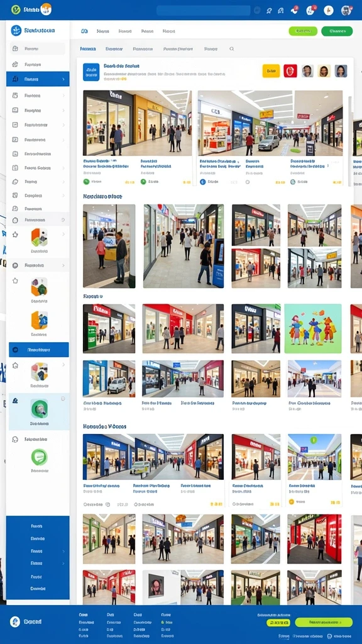
Task: Click the magnifier search icon beside tabs
Action: pyautogui.click(x=231, y=49)
